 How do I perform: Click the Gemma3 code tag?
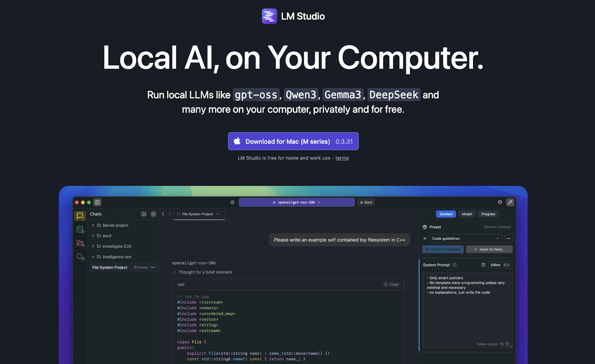click(x=342, y=95)
